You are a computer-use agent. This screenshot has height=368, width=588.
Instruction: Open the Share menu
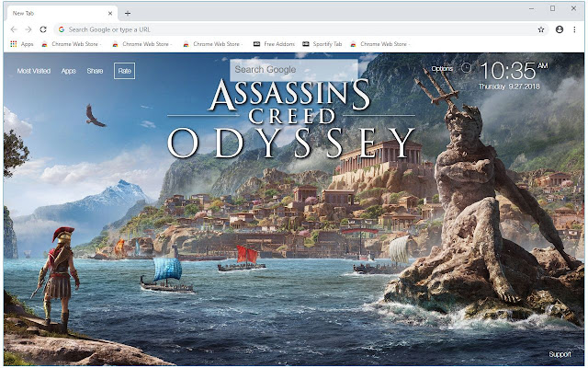coord(95,71)
